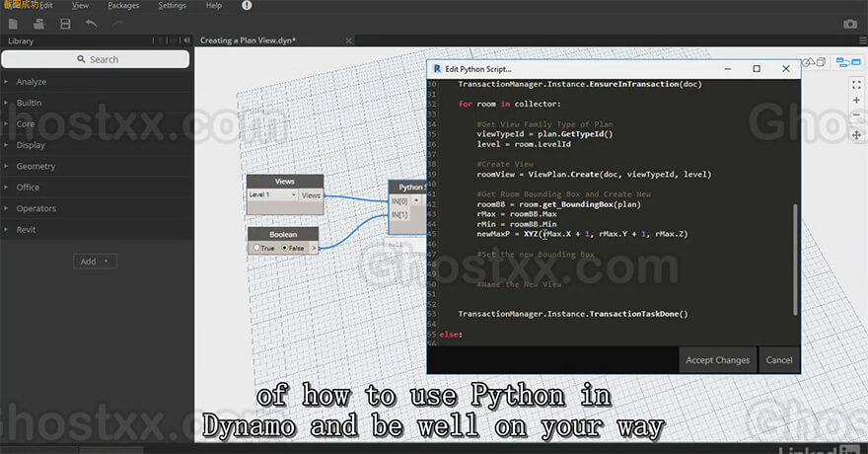Image resolution: width=868 pixels, height=454 pixels.
Task: Open the Level 1 dropdown in Views node
Action: point(272,194)
